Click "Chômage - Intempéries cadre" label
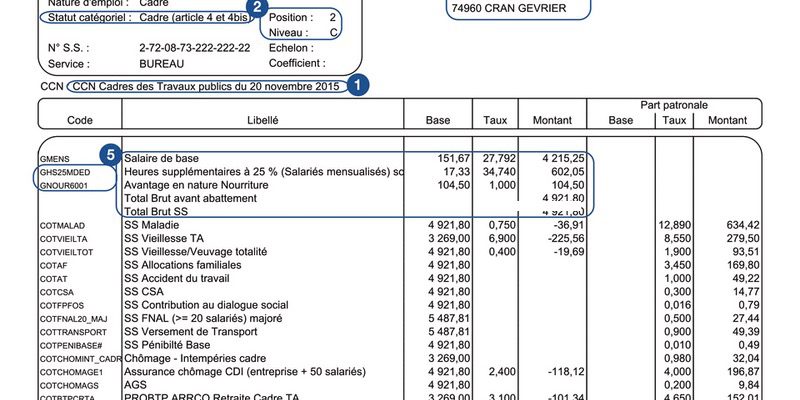The image size is (800, 400). click(195, 358)
